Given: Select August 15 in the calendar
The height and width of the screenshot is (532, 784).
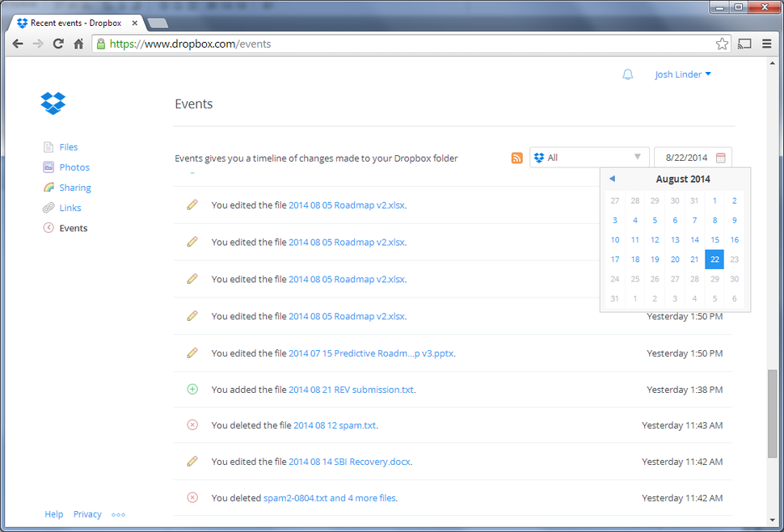Looking at the screenshot, I should coord(714,239).
